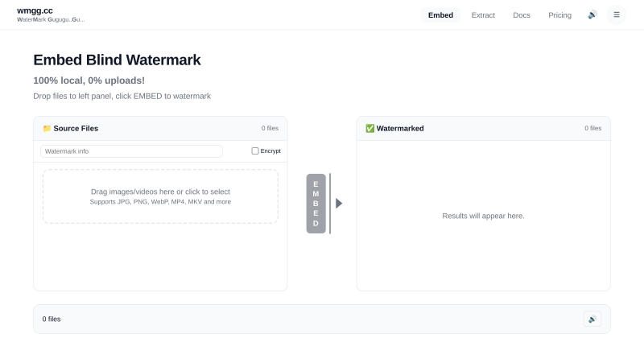Click the folder icon beside Source Files
Screen dimensions: 644x338
pyautogui.click(x=47, y=129)
